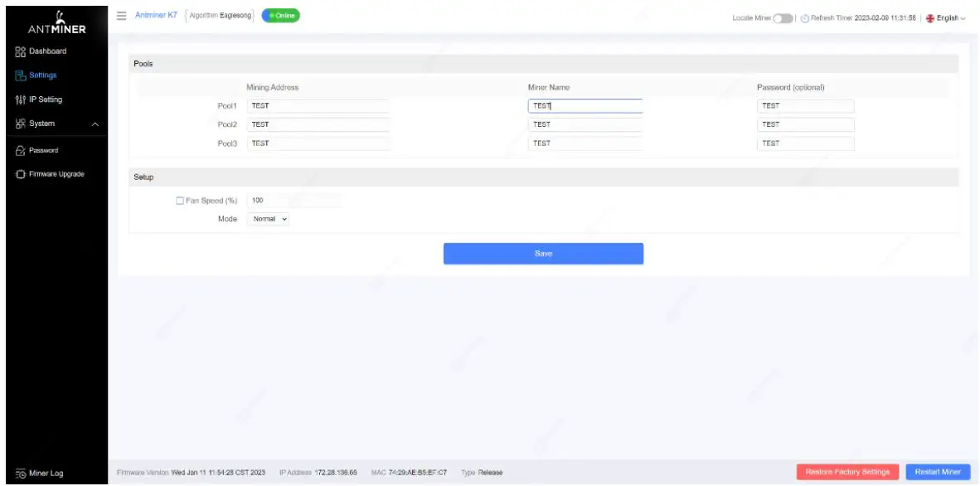Click the IP Setting sliders icon
The image size is (980, 486).
[x=19, y=100]
